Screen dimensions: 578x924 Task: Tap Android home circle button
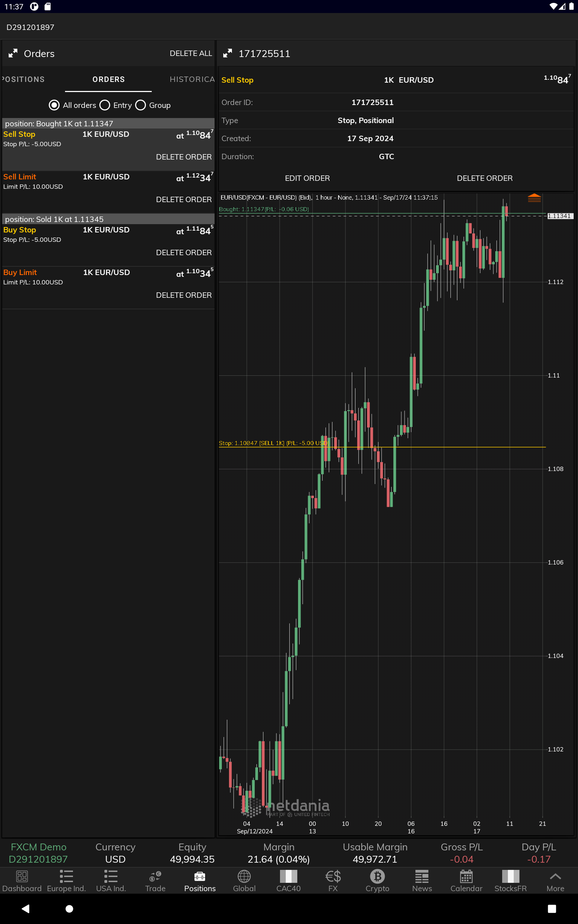point(69,909)
